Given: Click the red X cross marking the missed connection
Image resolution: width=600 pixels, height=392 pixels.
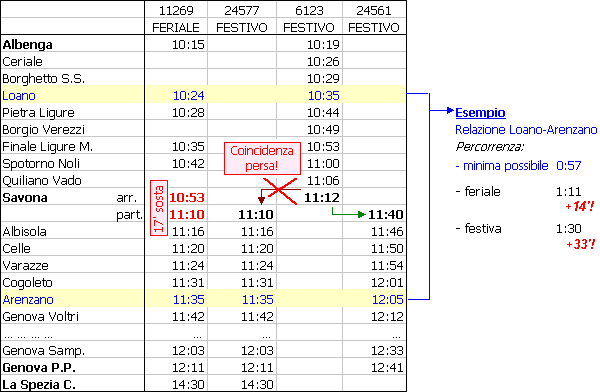Looking at the screenshot, I should tap(280, 191).
